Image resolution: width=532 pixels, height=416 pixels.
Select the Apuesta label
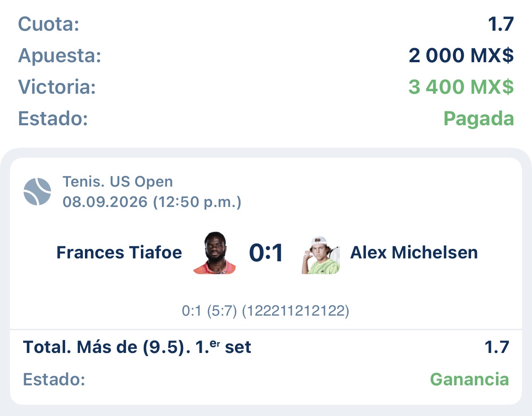[60, 56]
